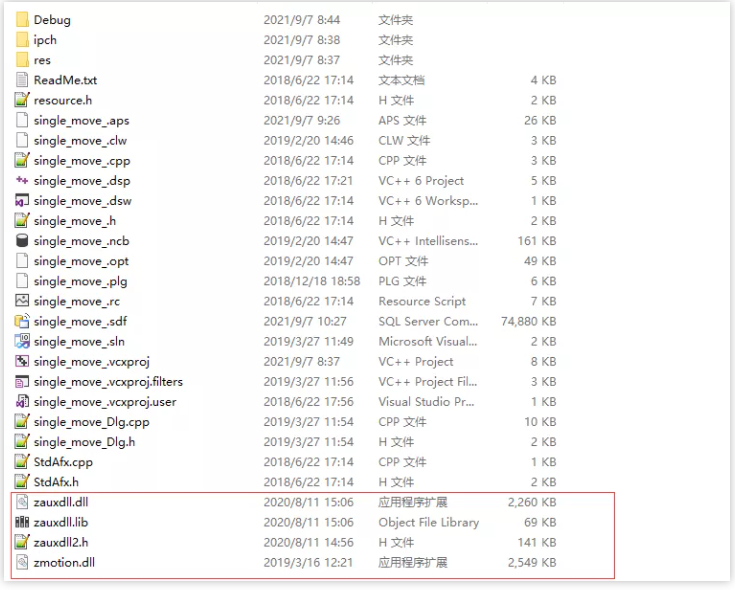Select the Debug folder name
735x590 pixels.
pyautogui.click(x=52, y=20)
